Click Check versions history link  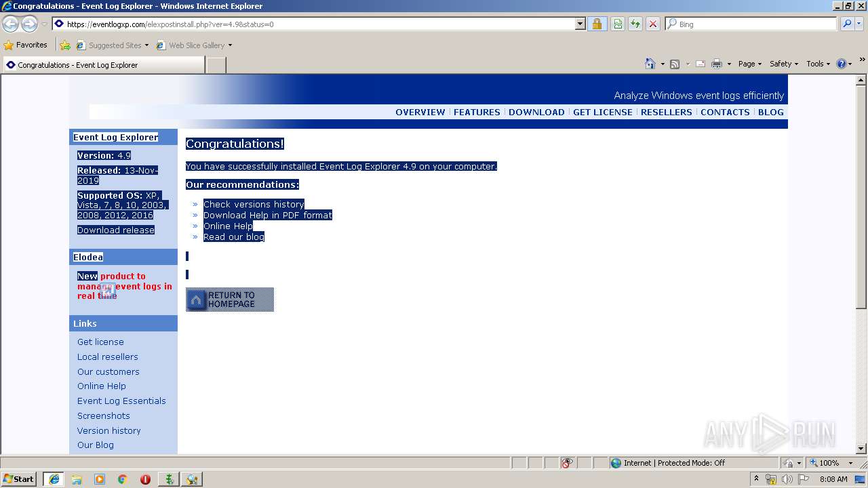click(254, 204)
